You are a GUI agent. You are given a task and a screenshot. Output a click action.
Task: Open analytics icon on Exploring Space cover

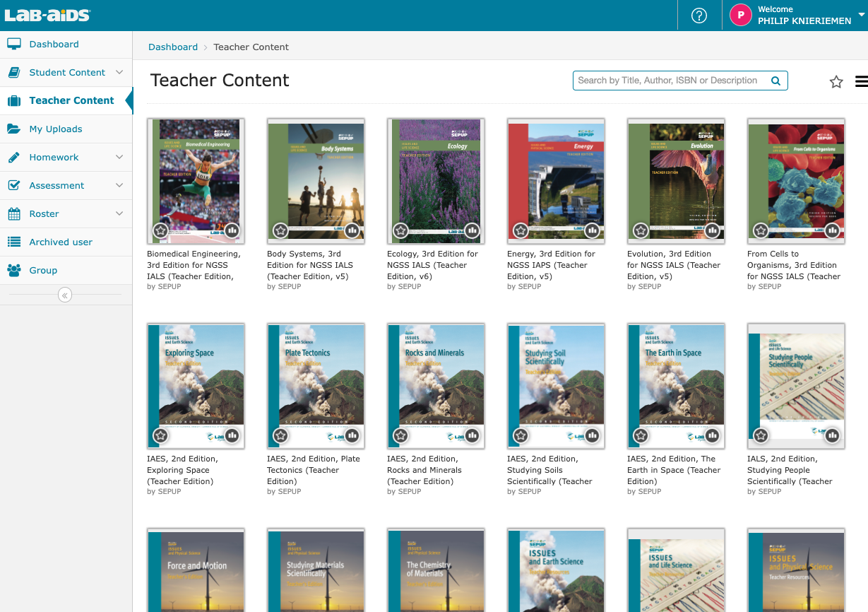[232, 435]
